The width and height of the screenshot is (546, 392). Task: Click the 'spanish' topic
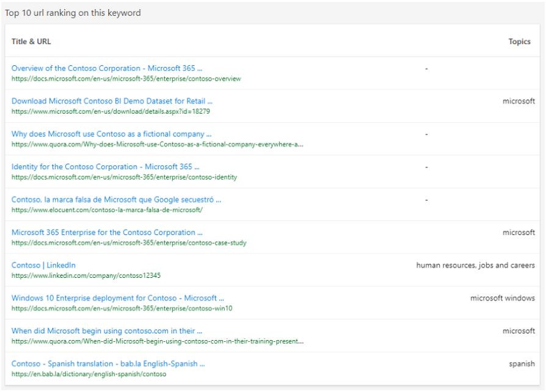522,364
